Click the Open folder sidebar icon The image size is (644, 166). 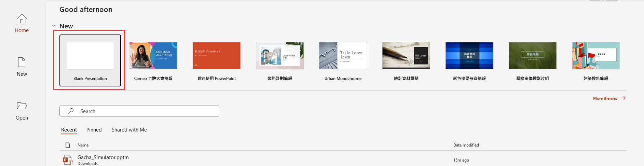[x=22, y=106]
